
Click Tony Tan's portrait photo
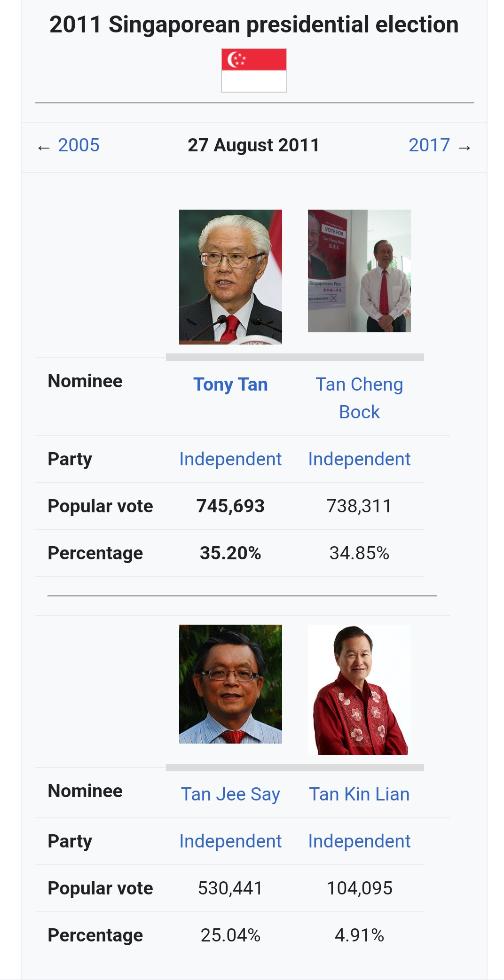[230, 277]
